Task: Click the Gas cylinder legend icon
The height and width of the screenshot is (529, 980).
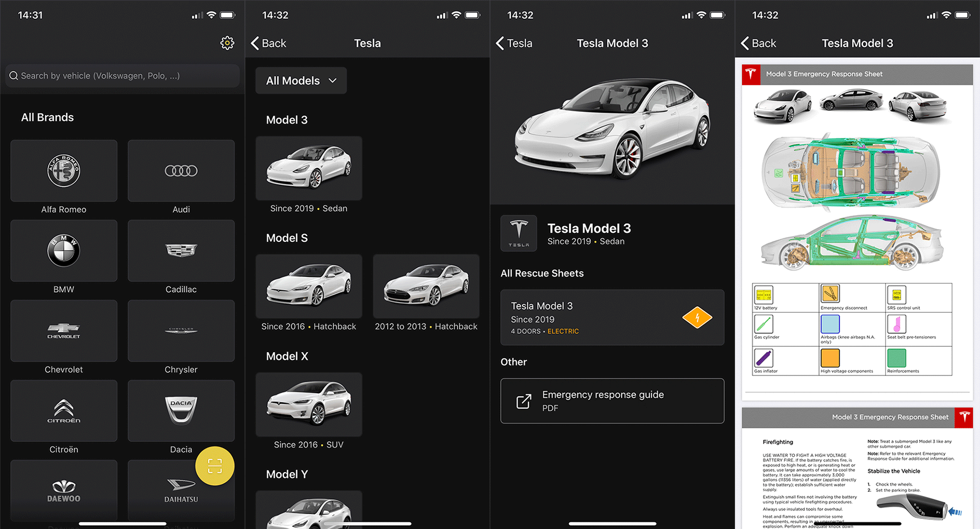Action: [x=763, y=324]
